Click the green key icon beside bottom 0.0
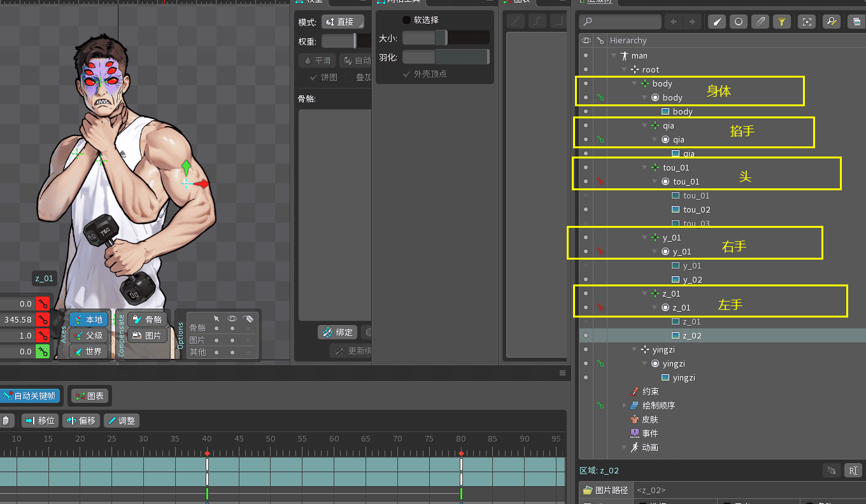The width and height of the screenshot is (866, 504). coord(43,351)
